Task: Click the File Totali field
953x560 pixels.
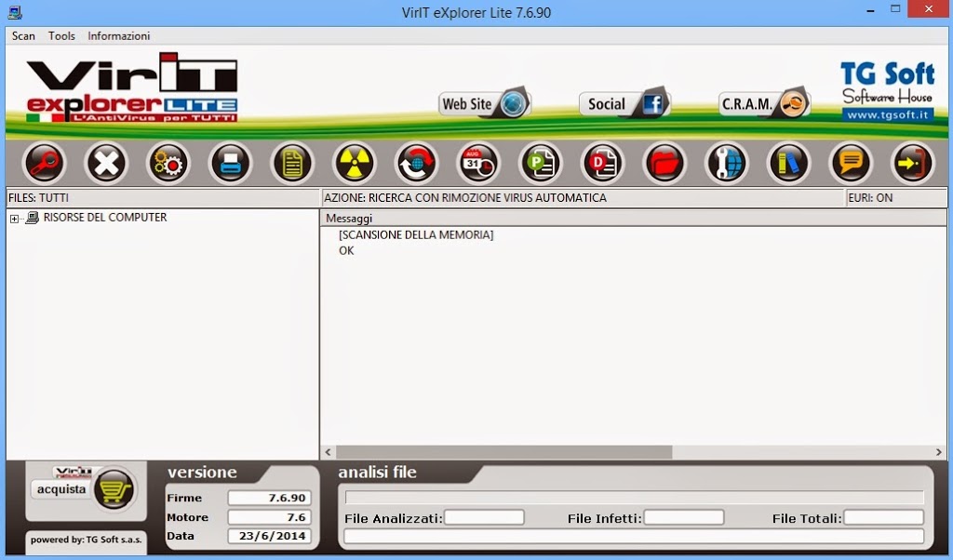Action: [x=884, y=517]
